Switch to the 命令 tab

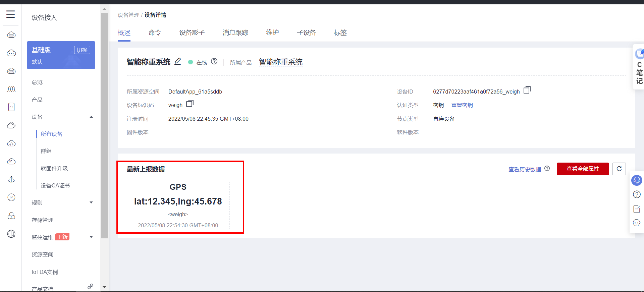(x=155, y=33)
